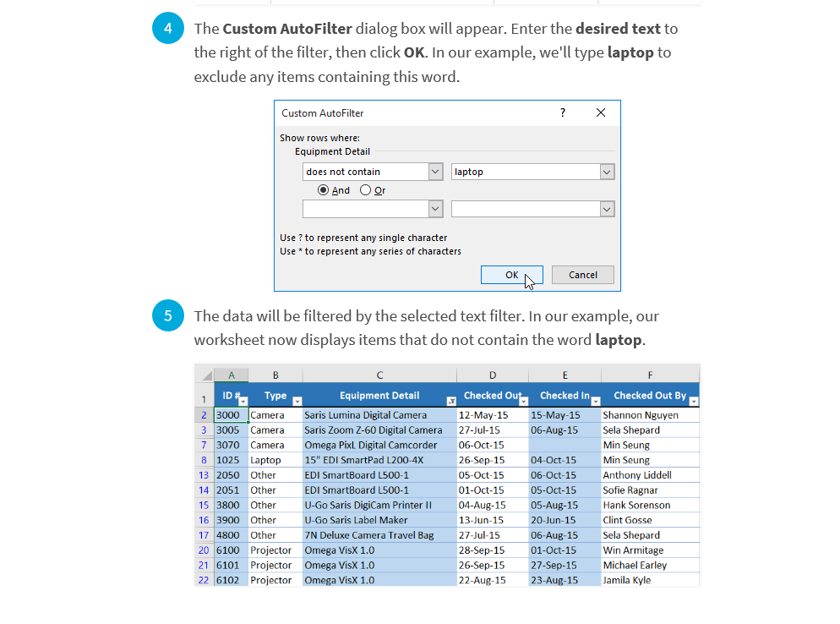This screenshot has width=840, height=624.
Task: Click the 'Michael Earley' cell
Action: click(651, 565)
